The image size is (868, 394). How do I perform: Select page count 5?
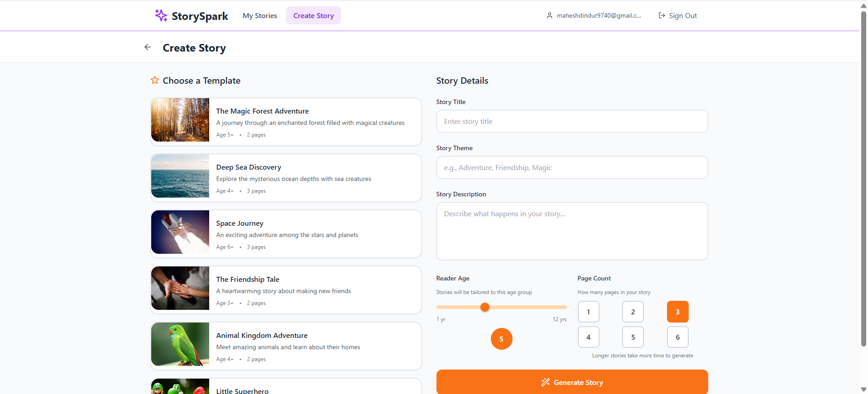(633, 337)
